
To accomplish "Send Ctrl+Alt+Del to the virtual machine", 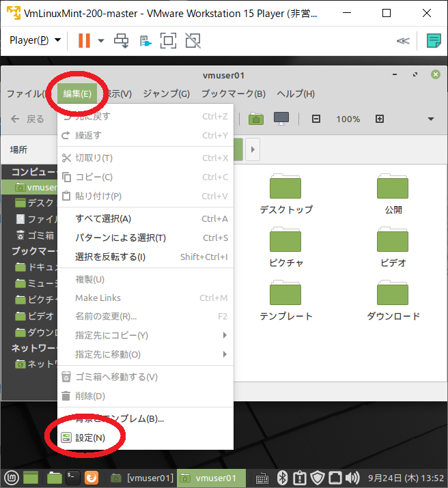I will 121,40.
